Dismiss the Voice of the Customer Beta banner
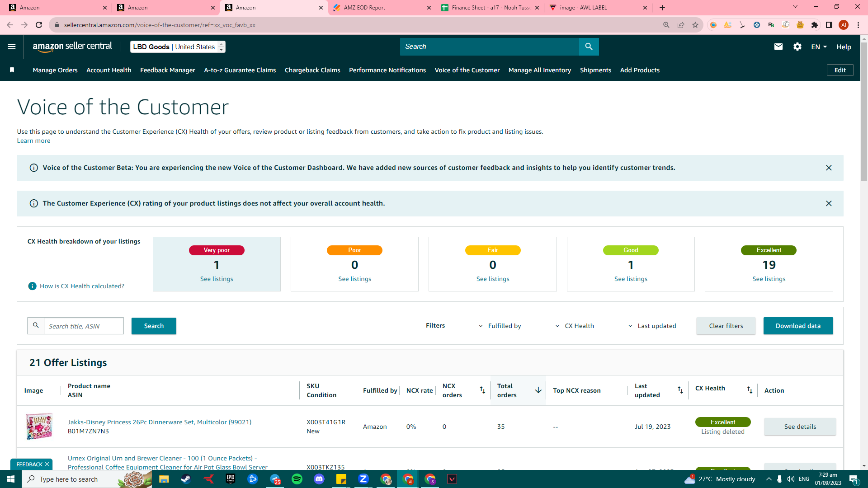Viewport: 868px width, 488px height. [829, 168]
